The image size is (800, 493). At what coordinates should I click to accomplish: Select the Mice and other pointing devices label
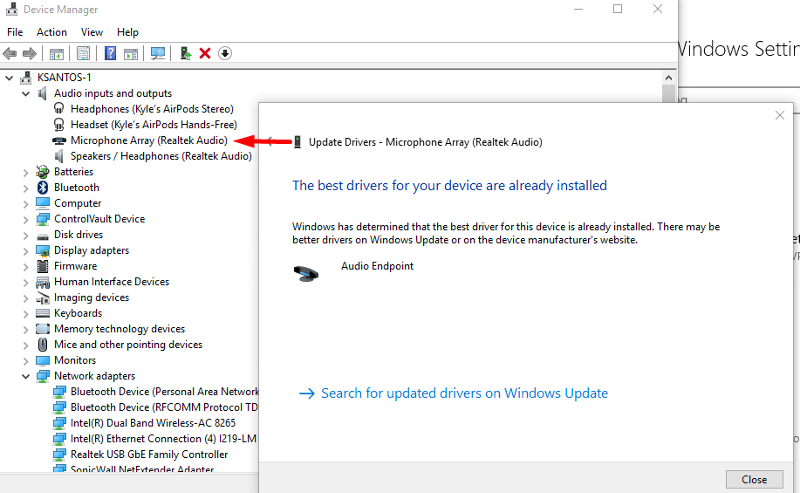point(128,344)
